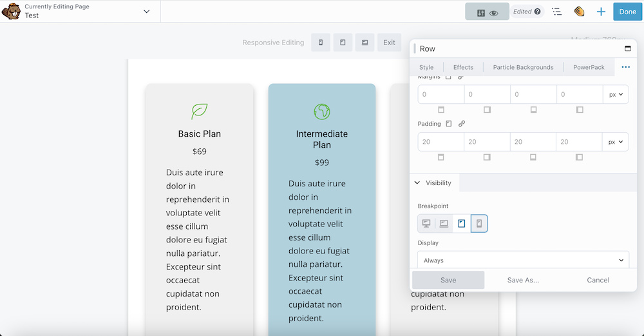644x336 pixels.
Task: Switch to the Effects tab
Action: [463, 67]
